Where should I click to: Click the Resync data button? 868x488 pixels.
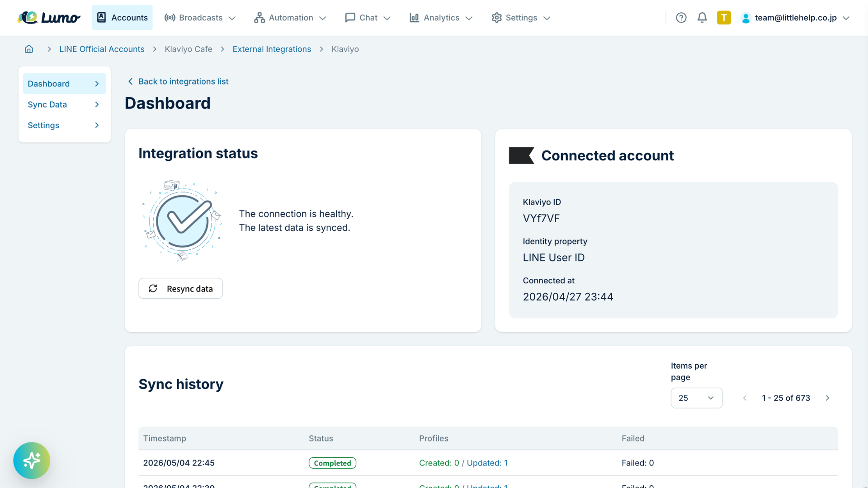coord(180,288)
